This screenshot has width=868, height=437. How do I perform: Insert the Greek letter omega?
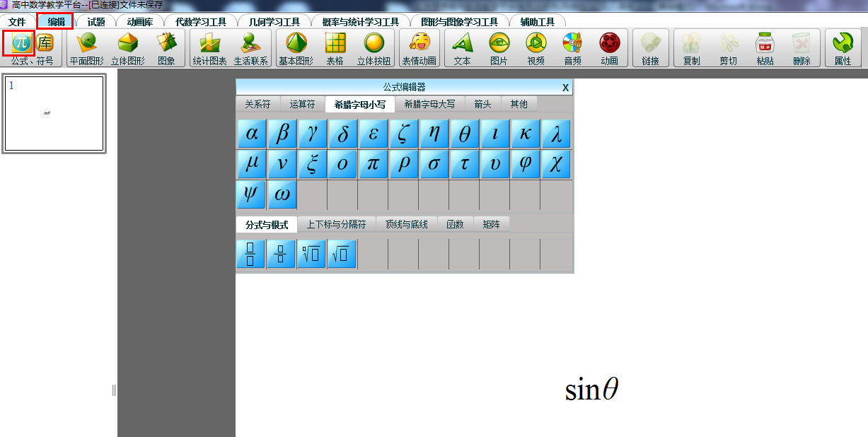[282, 195]
